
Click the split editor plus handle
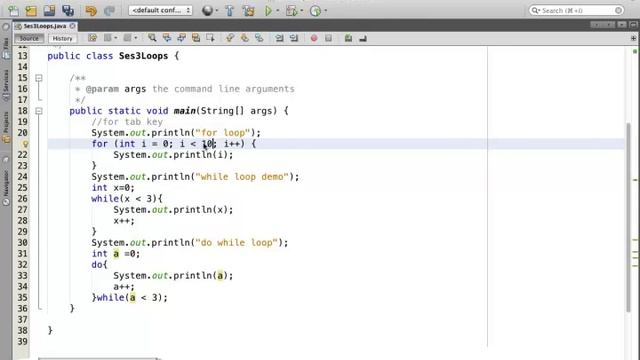pos(633,38)
